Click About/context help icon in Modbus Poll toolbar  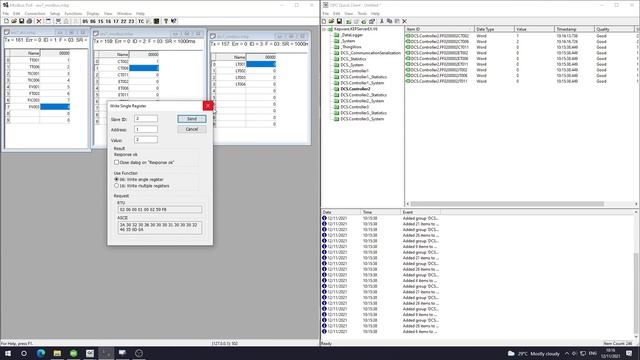174,21
